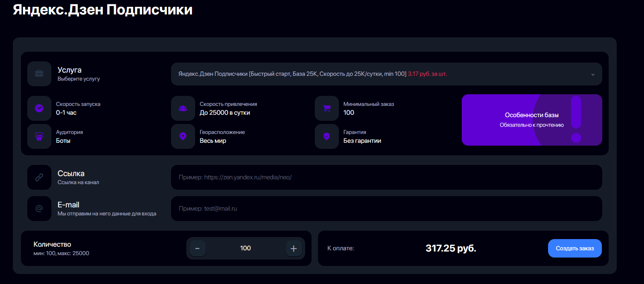
Task: Click the Мы отправим на него данные text
Action: coord(107,213)
